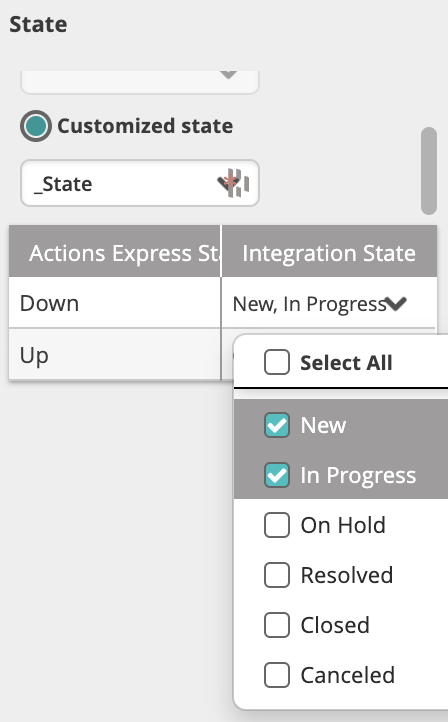Expand the Integration State chevron for Down
Image resolution: width=448 pixels, height=722 pixels.
coord(396,303)
